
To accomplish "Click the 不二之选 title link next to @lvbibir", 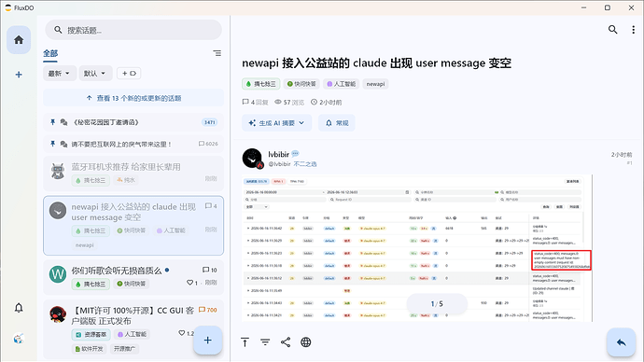I will 305,164.
